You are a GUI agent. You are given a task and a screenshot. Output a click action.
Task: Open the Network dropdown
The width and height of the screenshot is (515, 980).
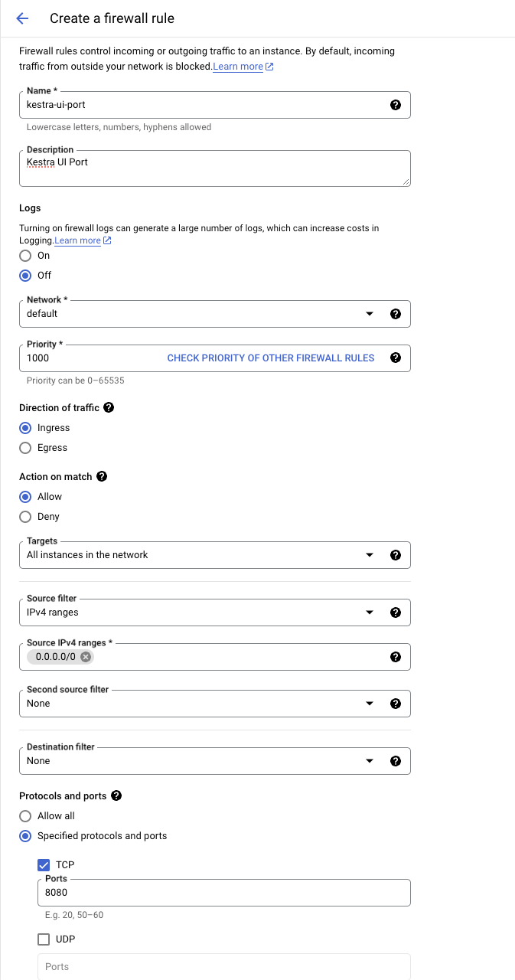point(370,313)
